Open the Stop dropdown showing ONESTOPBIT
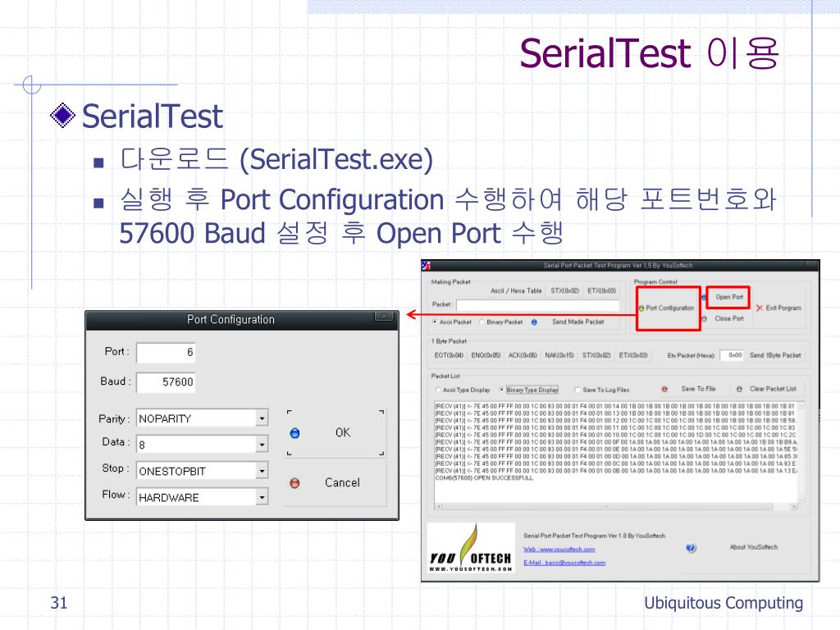The height and width of the screenshot is (630, 840). click(262, 470)
